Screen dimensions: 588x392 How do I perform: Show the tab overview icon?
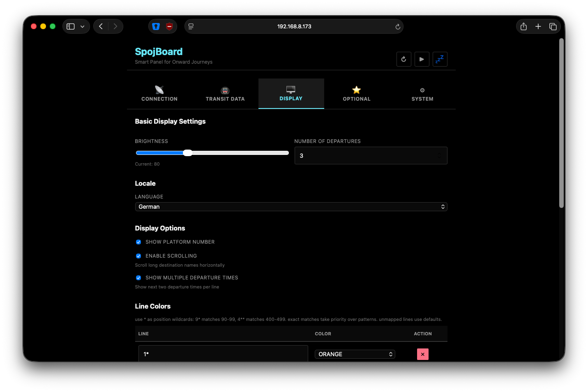pyautogui.click(x=553, y=26)
